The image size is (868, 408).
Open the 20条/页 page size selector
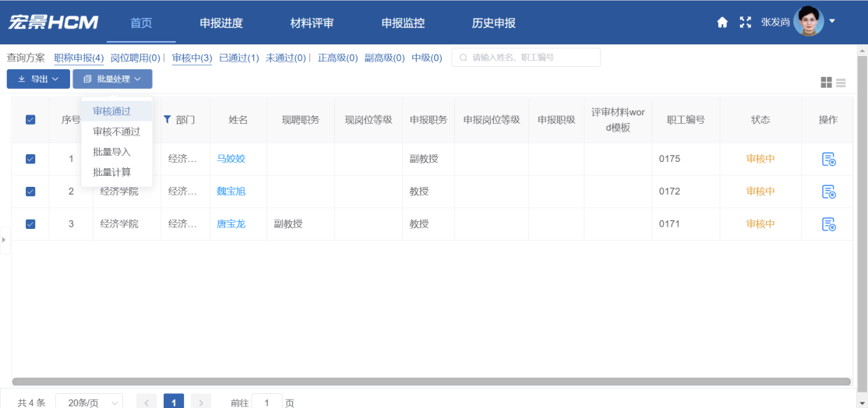[x=89, y=403]
